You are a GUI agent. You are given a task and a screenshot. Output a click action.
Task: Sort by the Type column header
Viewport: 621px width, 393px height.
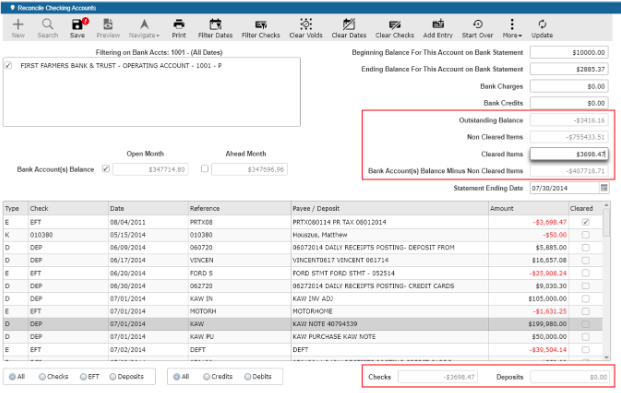pos(16,208)
